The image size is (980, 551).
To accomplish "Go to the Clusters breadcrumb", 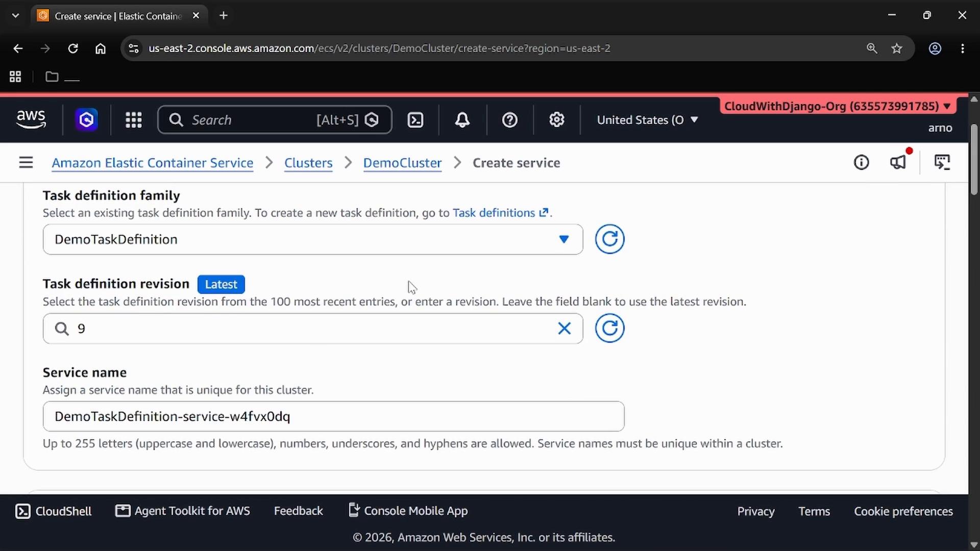I will [x=308, y=163].
